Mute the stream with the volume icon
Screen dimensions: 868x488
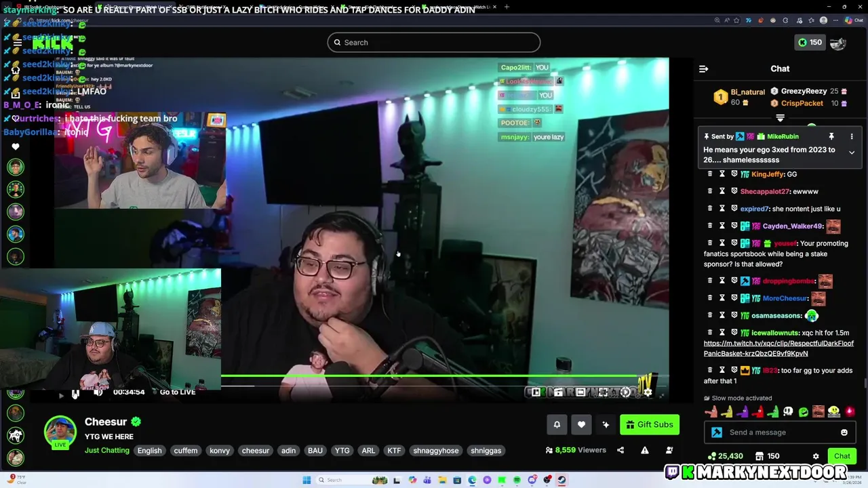click(98, 392)
